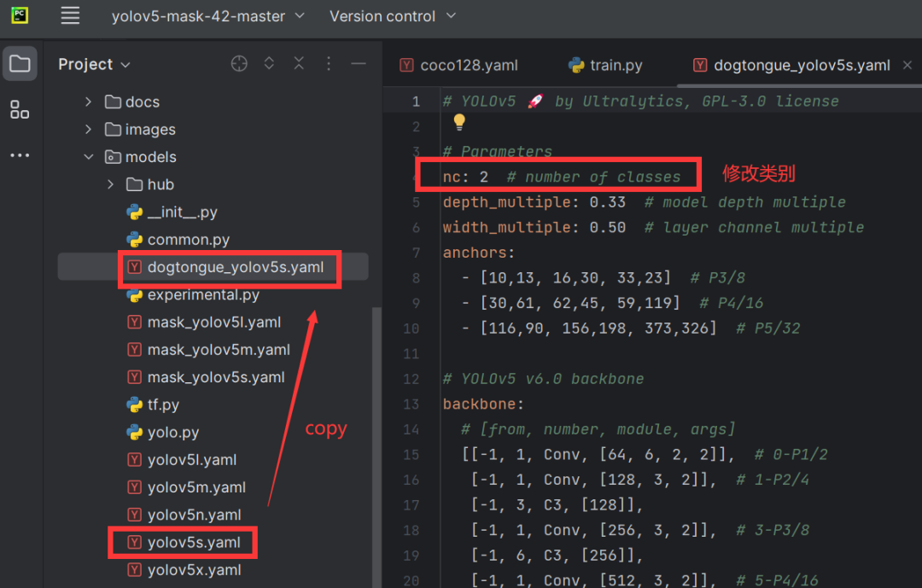The image size is (922, 588).
Task: Click line '[-1, 3, C3, [128]],'
Action: (557, 505)
